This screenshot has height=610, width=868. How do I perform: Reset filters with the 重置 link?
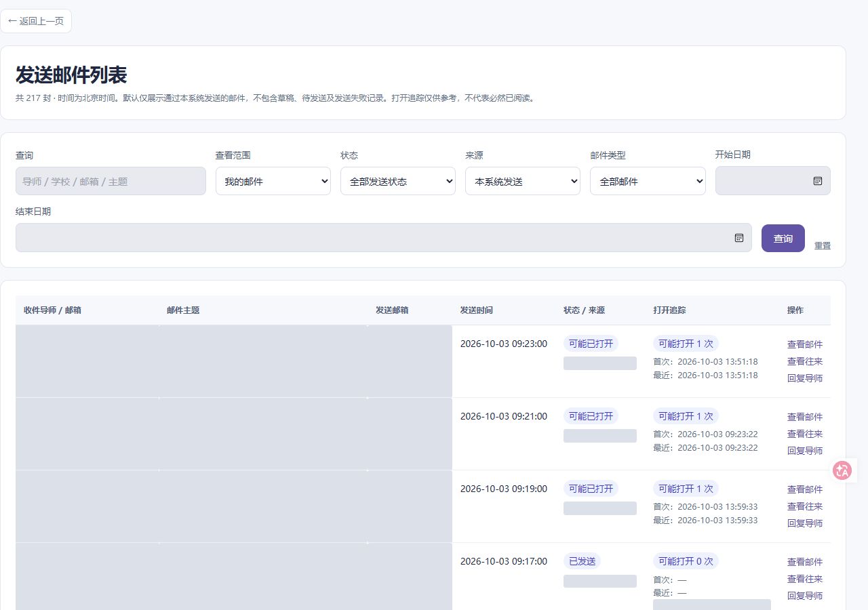click(823, 245)
